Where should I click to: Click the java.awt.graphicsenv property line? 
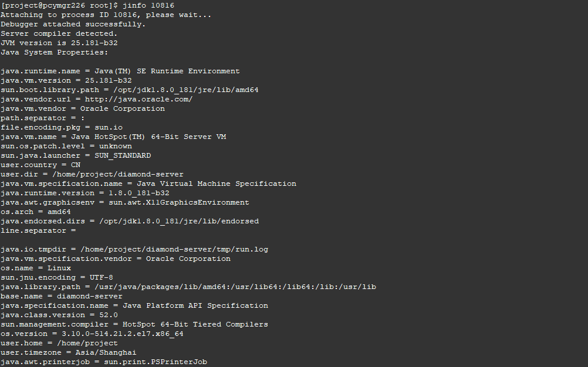pyautogui.click(x=125, y=202)
